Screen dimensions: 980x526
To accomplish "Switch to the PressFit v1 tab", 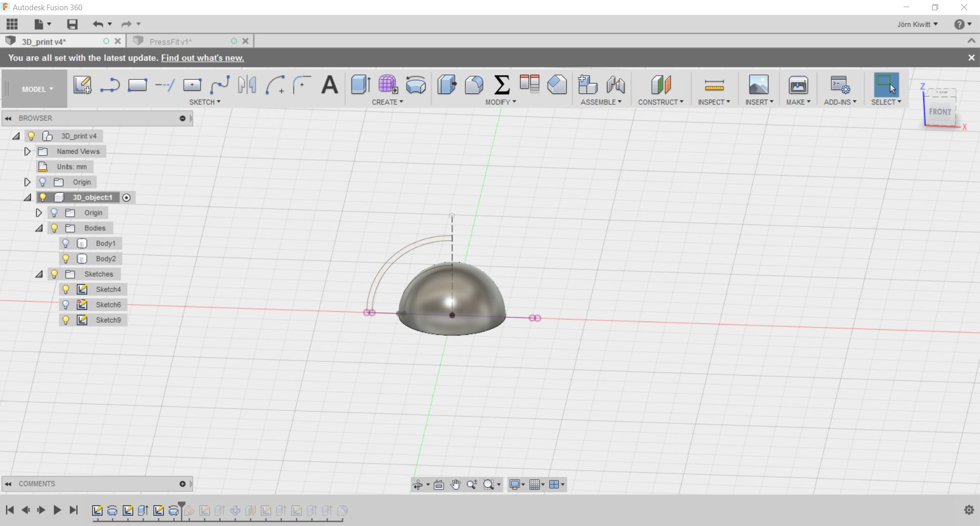I will click(x=171, y=41).
